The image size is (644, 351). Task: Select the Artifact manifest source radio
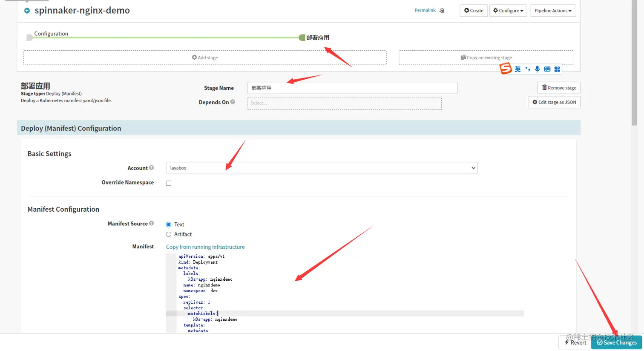coord(169,234)
